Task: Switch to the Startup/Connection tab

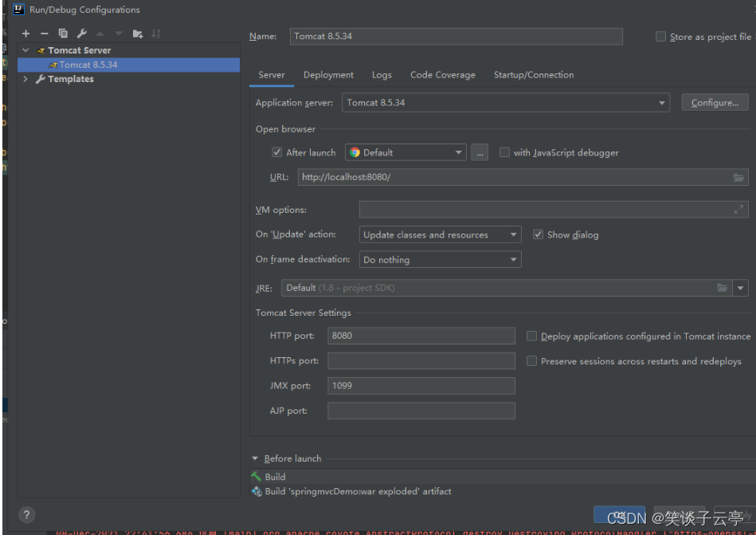Action: pyautogui.click(x=534, y=75)
